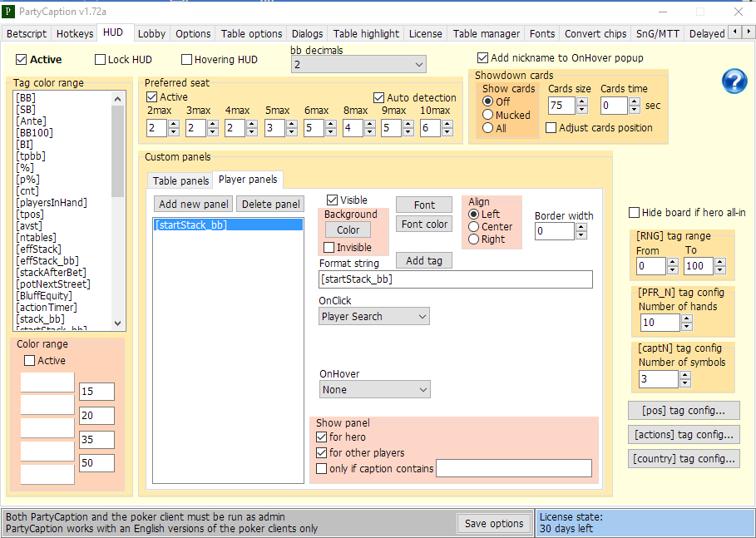Click the Format string input field
756x538 pixels.
tap(456, 279)
